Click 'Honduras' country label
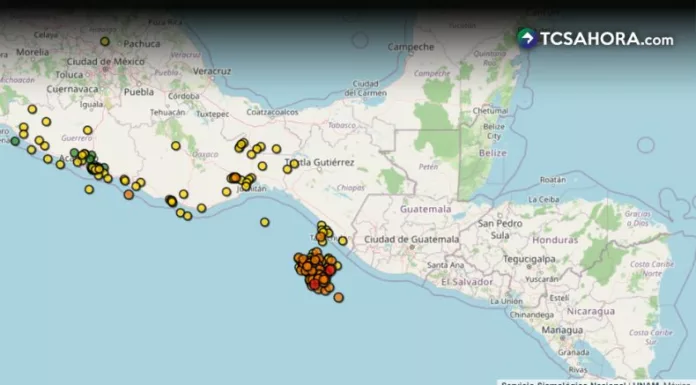This screenshot has width=696, height=385. 555,240
